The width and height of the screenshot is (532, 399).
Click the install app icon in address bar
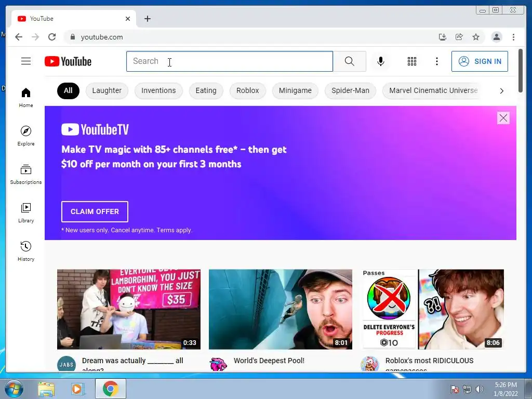click(x=443, y=37)
